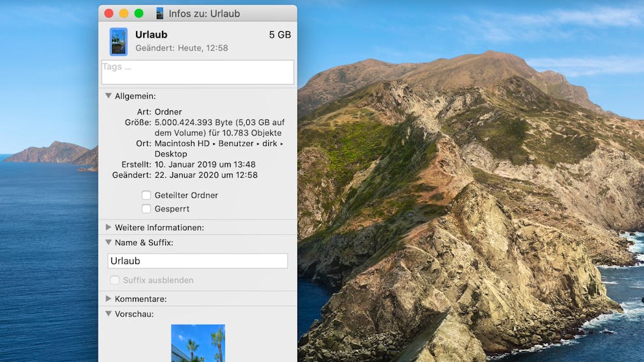Viewport: 644px width, 362px height.
Task: Collapse the Name & Suffix section
Action: [108, 242]
